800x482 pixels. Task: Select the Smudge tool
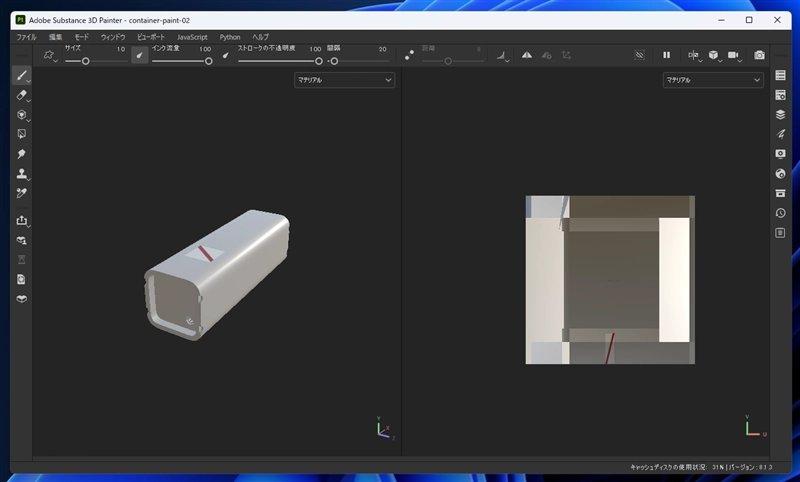[21, 154]
